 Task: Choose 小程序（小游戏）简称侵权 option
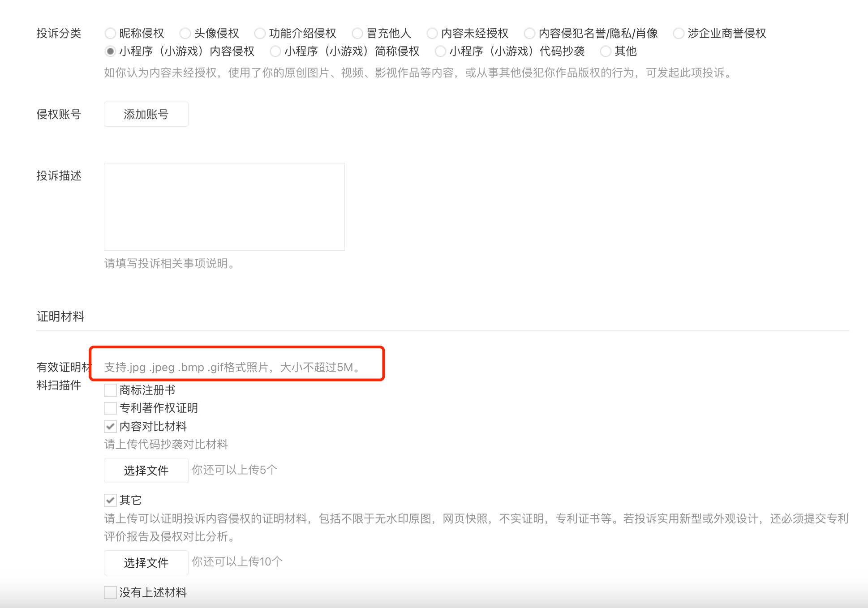click(x=275, y=51)
